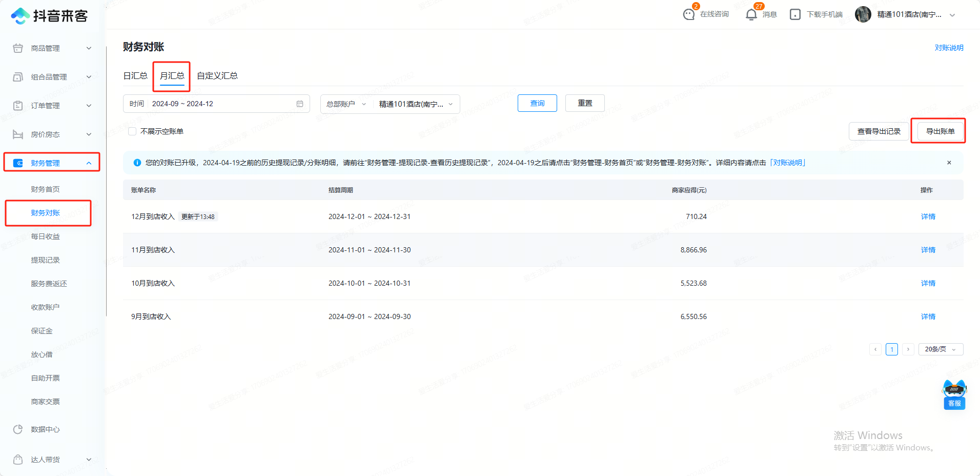980x476 pixels.
Task: Expand the 商品管理 sidebar menu
Action: [51, 48]
